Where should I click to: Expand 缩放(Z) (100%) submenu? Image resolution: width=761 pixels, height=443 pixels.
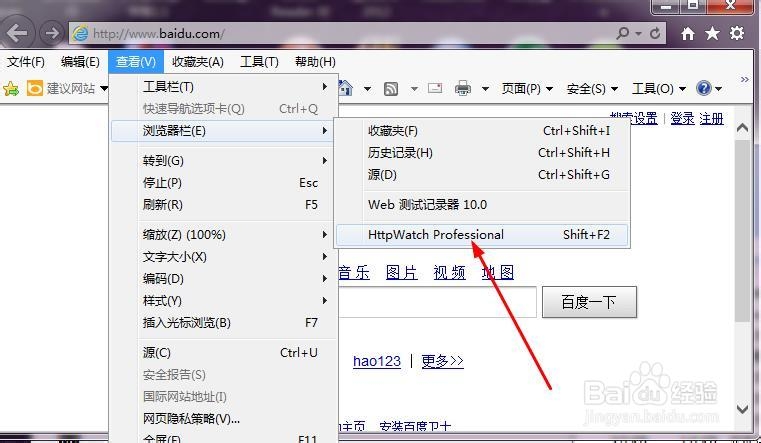223,235
